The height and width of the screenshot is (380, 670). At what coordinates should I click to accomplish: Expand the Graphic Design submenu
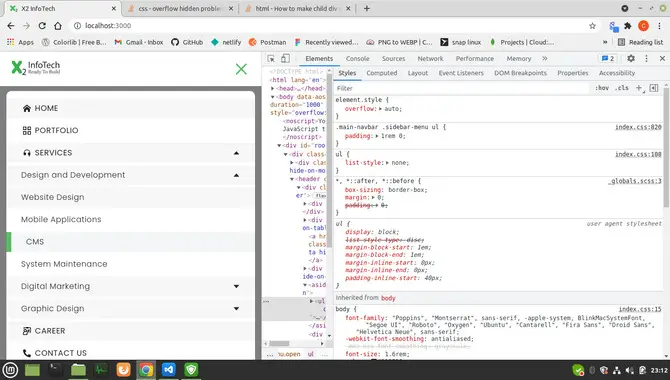(x=236, y=309)
